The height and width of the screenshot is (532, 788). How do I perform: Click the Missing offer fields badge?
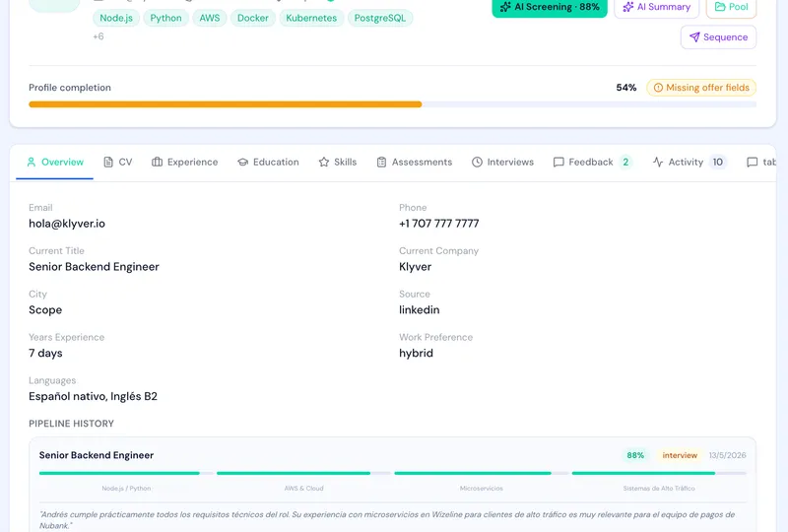701,88
